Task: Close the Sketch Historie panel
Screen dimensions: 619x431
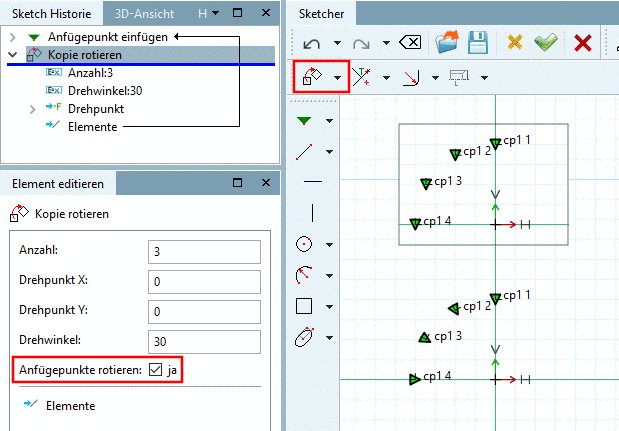Action: [x=266, y=13]
